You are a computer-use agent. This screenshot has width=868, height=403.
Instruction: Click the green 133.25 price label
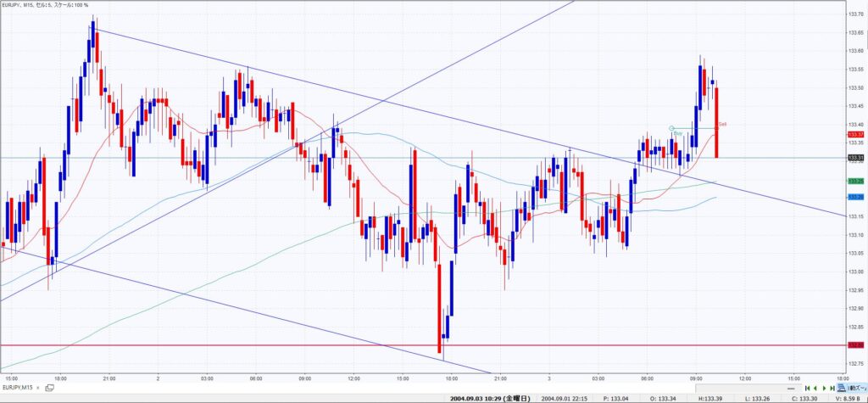pos(855,181)
